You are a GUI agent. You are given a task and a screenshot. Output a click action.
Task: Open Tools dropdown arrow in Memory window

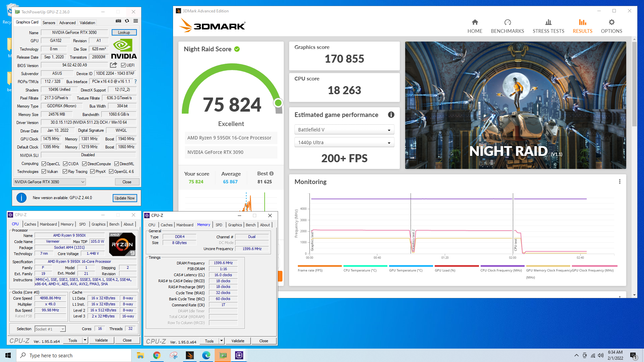point(221,341)
